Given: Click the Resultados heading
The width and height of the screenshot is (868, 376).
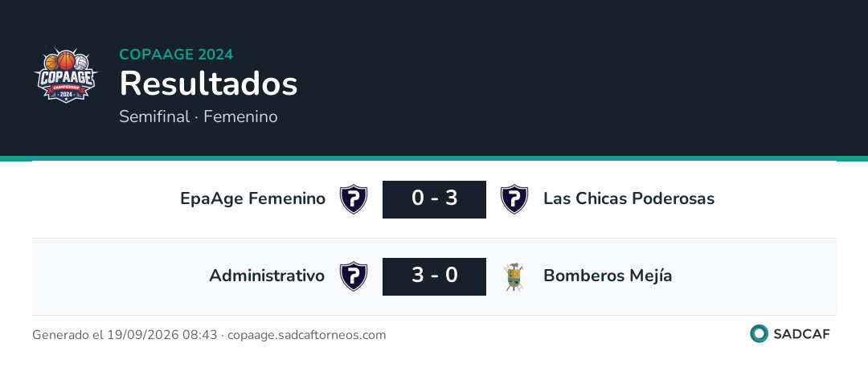Looking at the screenshot, I should [209, 84].
